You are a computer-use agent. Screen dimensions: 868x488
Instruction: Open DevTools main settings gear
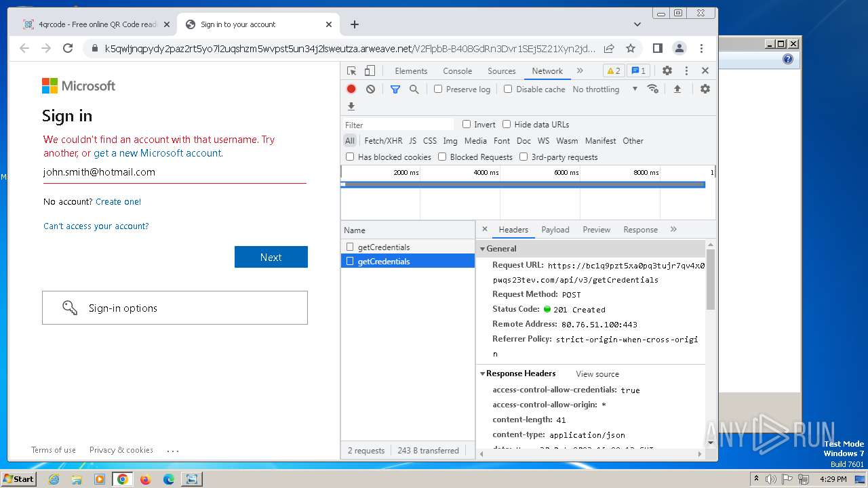pos(667,70)
